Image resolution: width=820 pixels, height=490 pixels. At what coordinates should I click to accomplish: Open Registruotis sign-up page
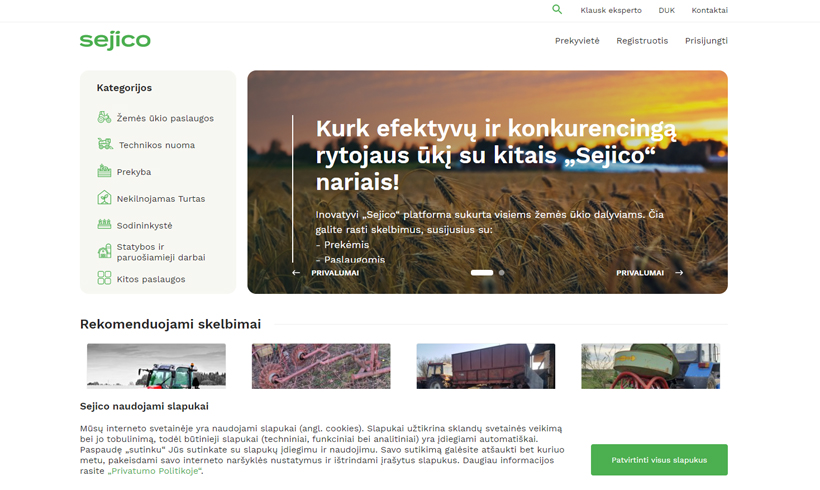click(642, 40)
